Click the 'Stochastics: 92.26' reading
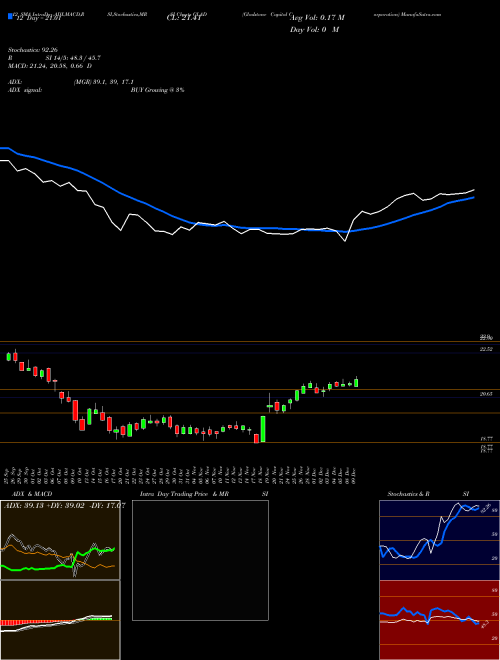500x660 pixels. pos(32,50)
